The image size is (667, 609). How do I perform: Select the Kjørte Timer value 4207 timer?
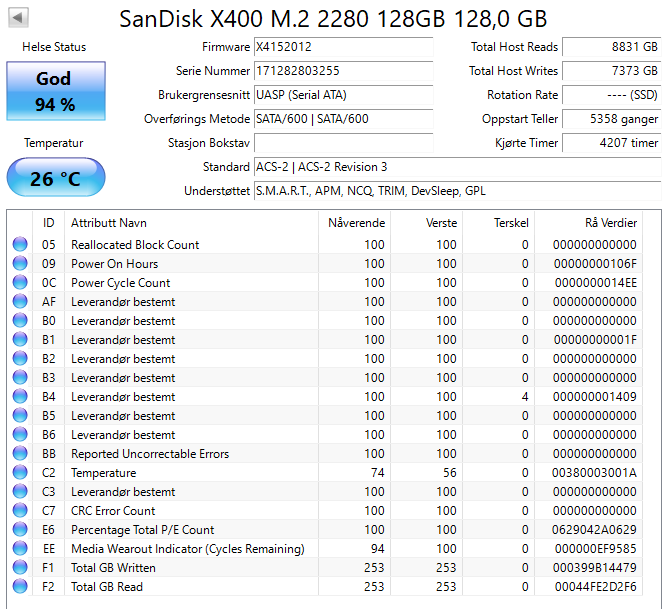(611, 143)
